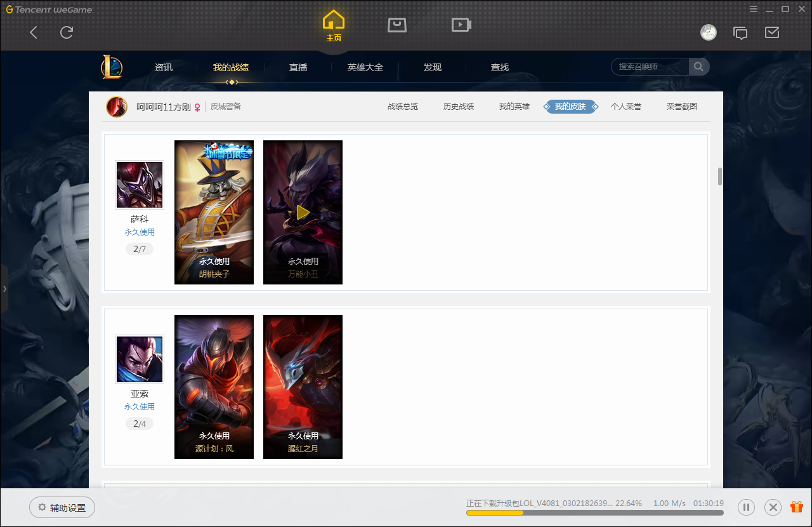Open the chat messages icon
The image size is (812, 527).
(x=740, y=32)
